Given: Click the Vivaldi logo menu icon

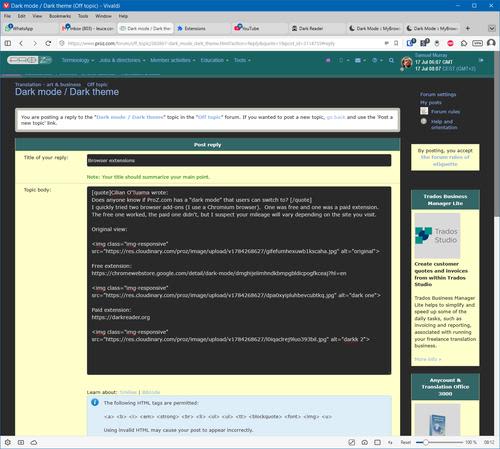Looking at the screenshot, I should (6, 6).
